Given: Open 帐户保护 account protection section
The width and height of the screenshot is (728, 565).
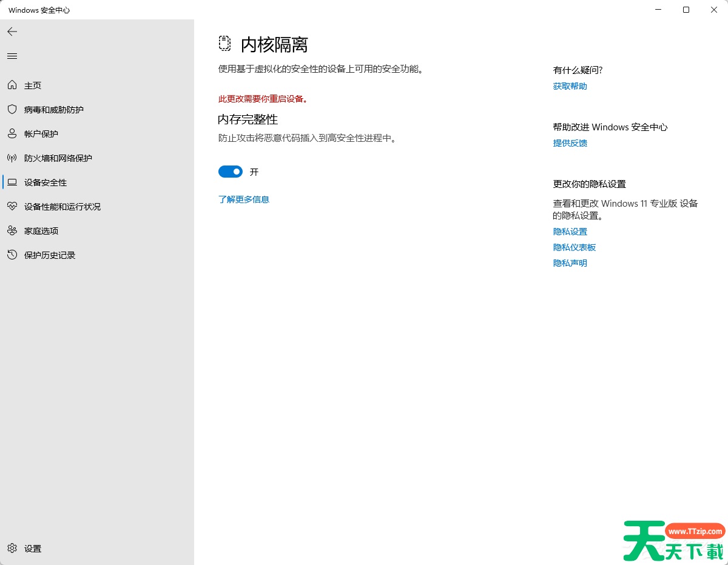Looking at the screenshot, I should (x=42, y=133).
